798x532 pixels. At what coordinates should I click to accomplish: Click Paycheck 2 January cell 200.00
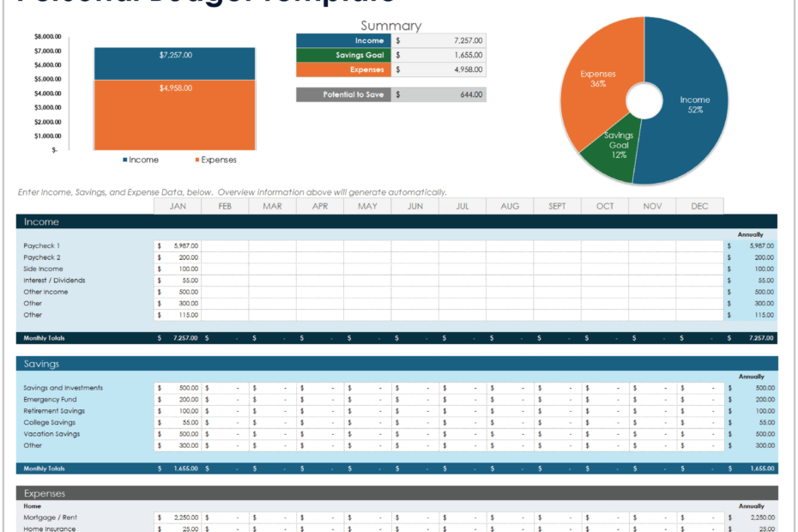pyautogui.click(x=178, y=257)
